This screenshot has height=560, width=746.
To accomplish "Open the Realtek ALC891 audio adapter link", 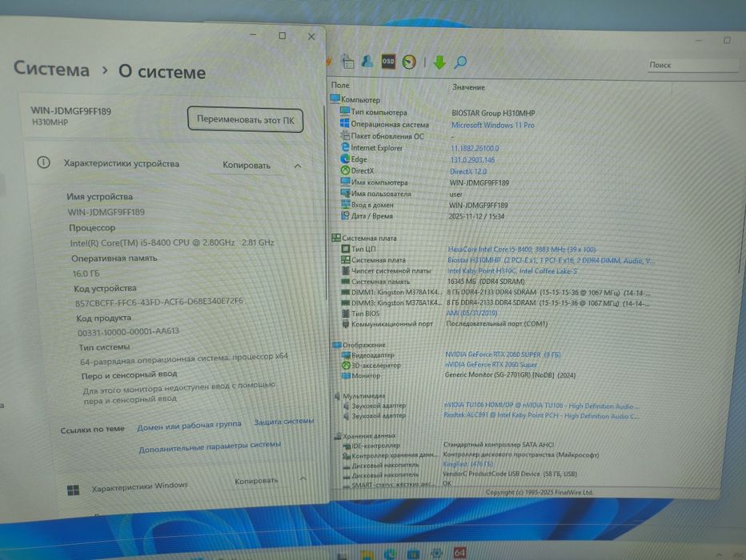I will pos(541,416).
